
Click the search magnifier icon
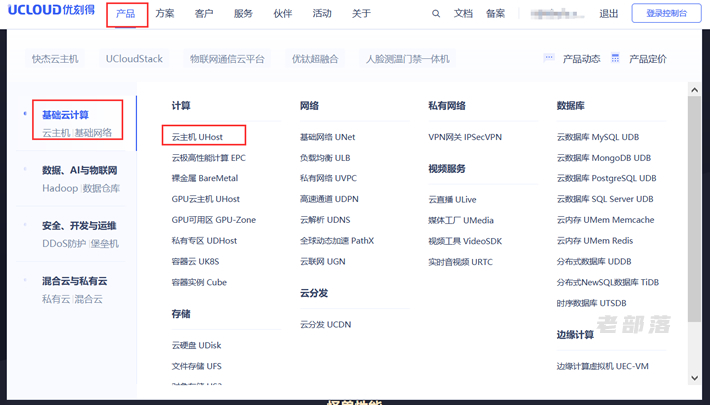click(436, 14)
